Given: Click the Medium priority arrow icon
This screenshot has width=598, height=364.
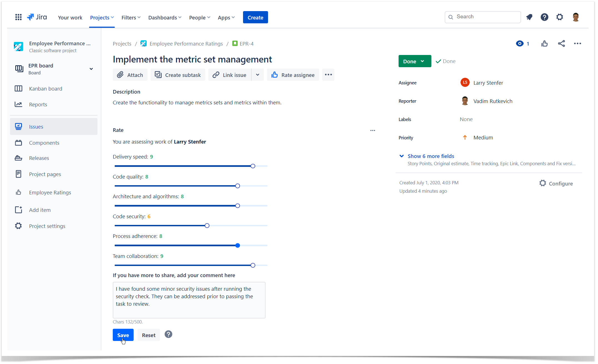Looking at the screenshot, I should 465,137.
